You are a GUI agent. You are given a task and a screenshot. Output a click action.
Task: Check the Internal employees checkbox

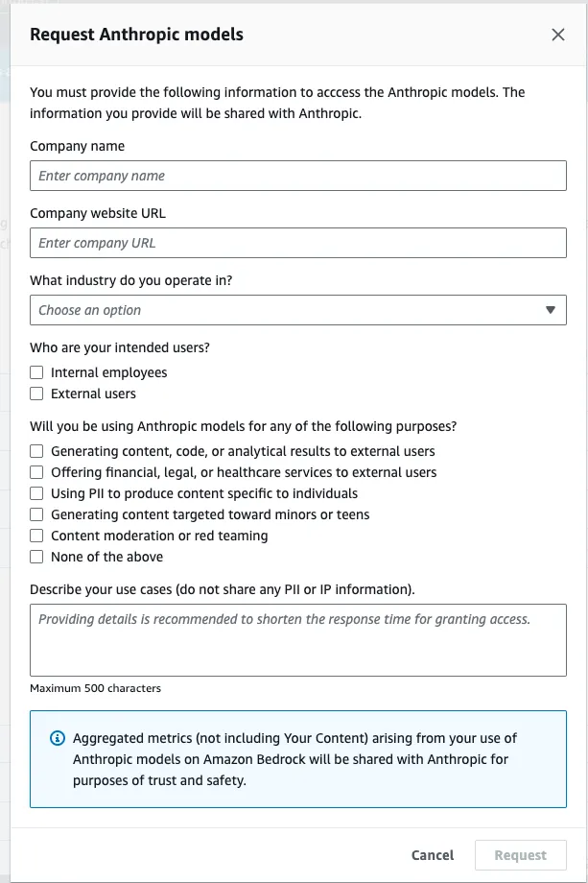tap(36, 372)
